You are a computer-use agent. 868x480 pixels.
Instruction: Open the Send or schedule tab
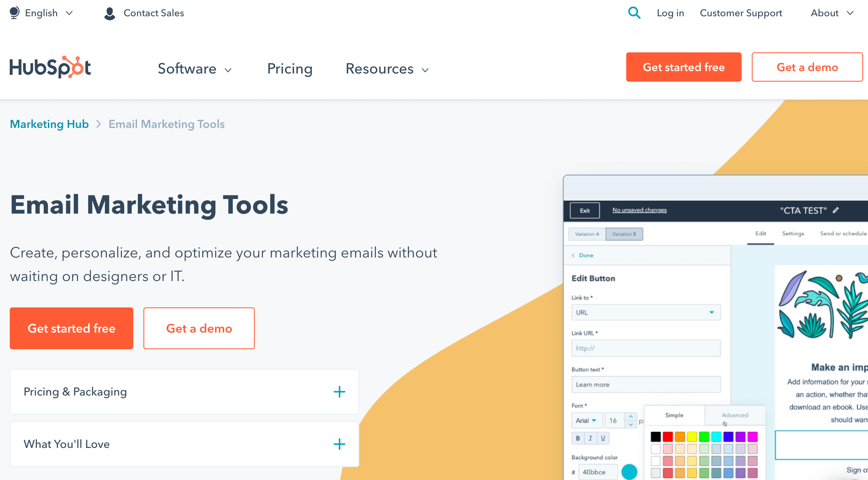click(x=843, y=234)
